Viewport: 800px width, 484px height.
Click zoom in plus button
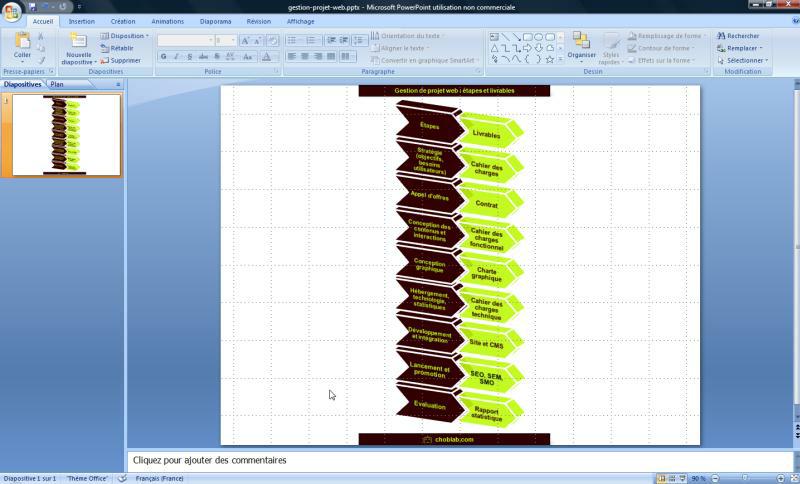(x=781, y=478)
